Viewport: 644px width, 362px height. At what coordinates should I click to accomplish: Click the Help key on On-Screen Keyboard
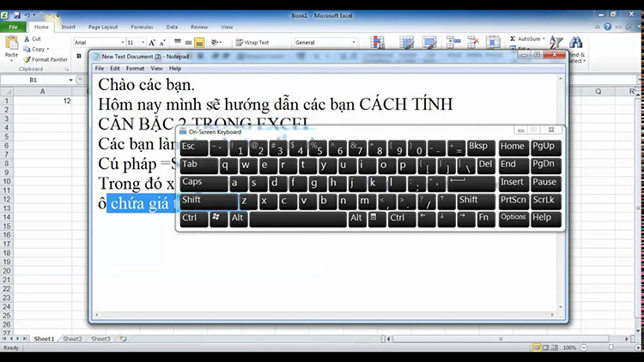tap(546, 219)
